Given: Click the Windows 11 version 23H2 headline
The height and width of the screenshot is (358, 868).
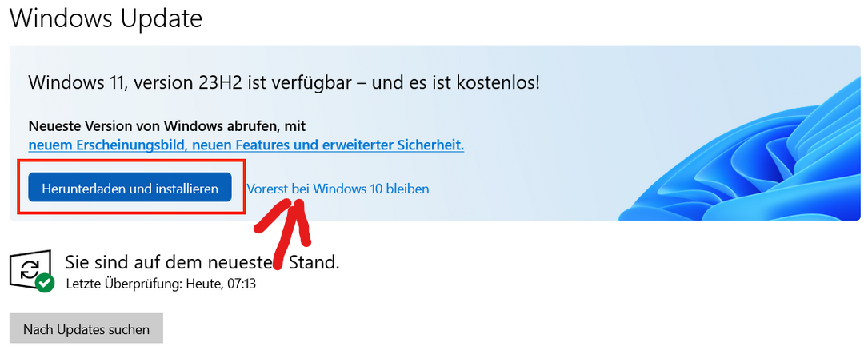Looking at the screenshot, I should tap(284, 84).
